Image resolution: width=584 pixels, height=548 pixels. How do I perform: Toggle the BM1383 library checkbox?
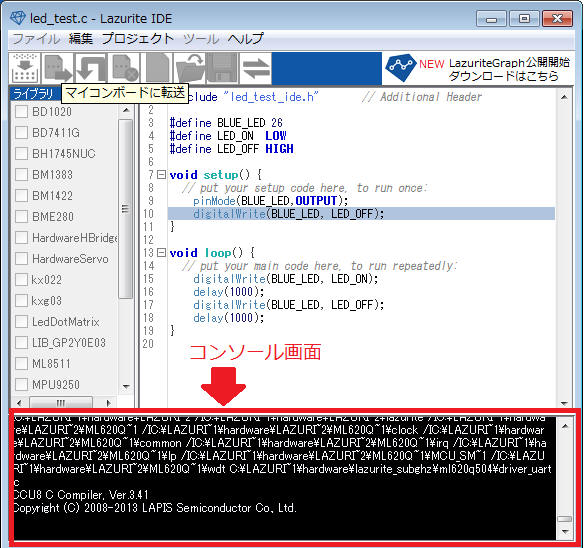tap(22, 174)
